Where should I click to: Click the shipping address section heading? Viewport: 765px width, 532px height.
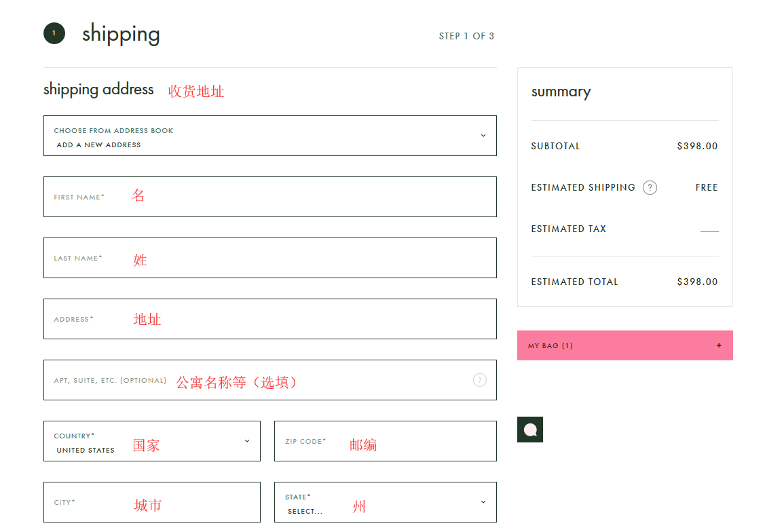(x=98, y=90)
